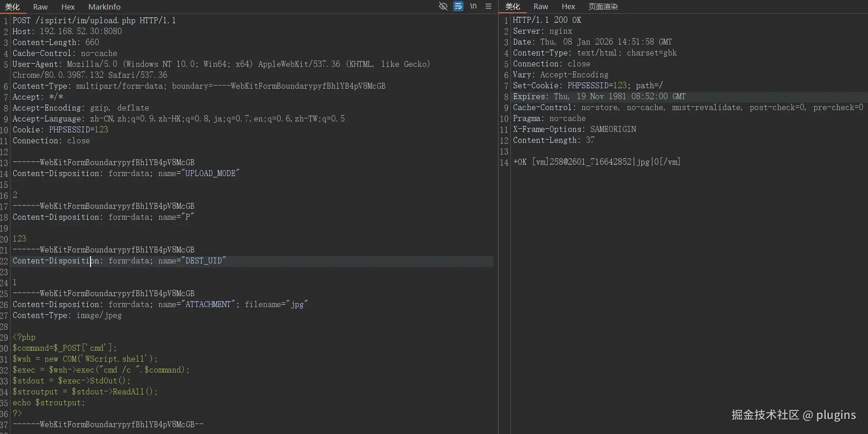Viewport: 868px width, 434px height.
Task: Switch to request panel Raw tab
Action: (x=40, y=7)
